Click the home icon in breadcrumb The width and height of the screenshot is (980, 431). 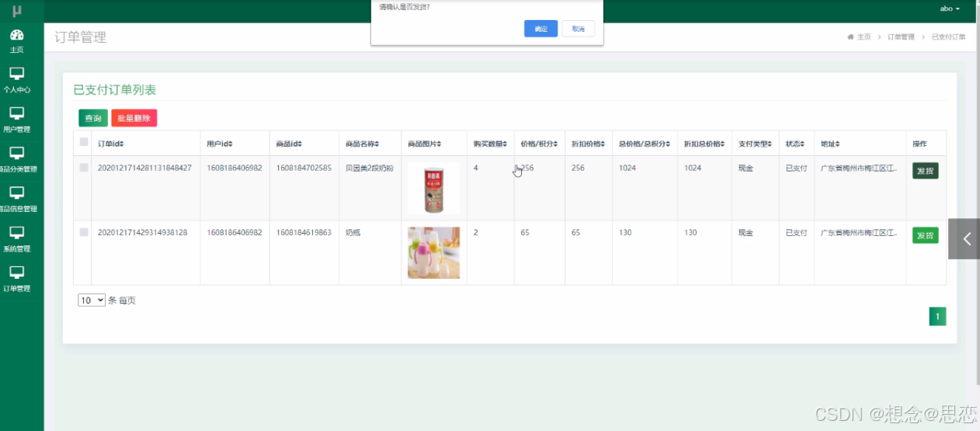coord(850,37)
